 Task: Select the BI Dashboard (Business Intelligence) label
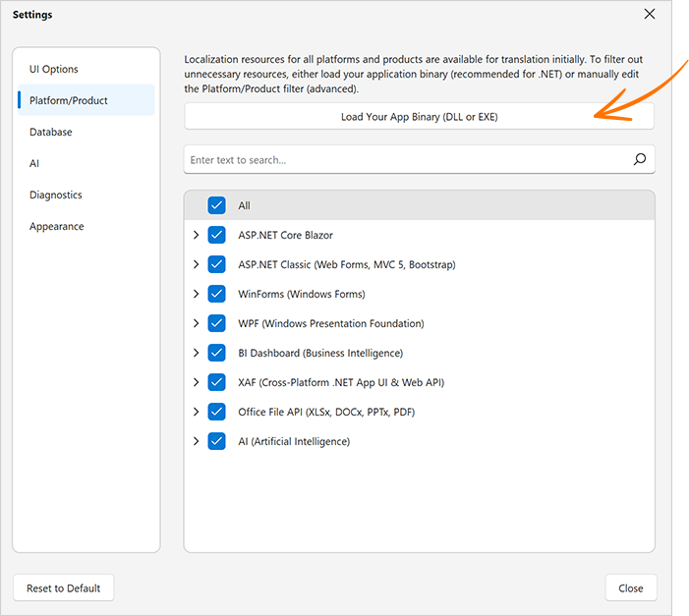320,353
